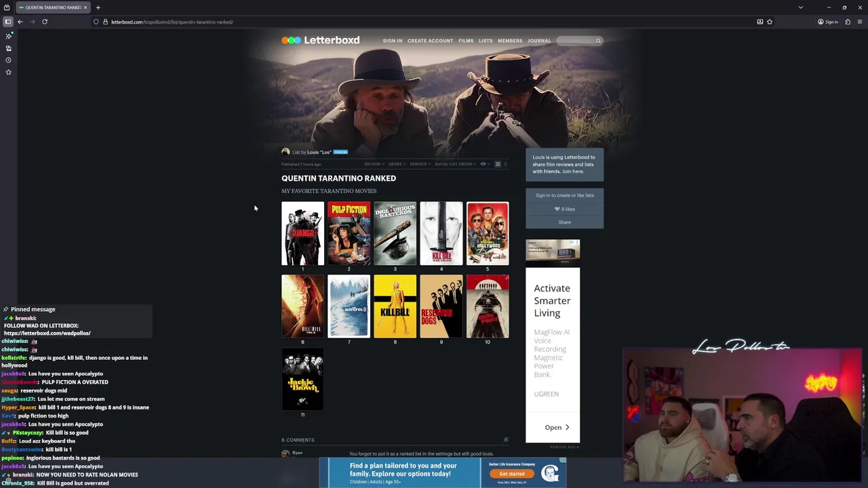Image resolution: width=868 pixels, height=488 pixels.
Task: Reload the current page
Action: tap(45, 22)
